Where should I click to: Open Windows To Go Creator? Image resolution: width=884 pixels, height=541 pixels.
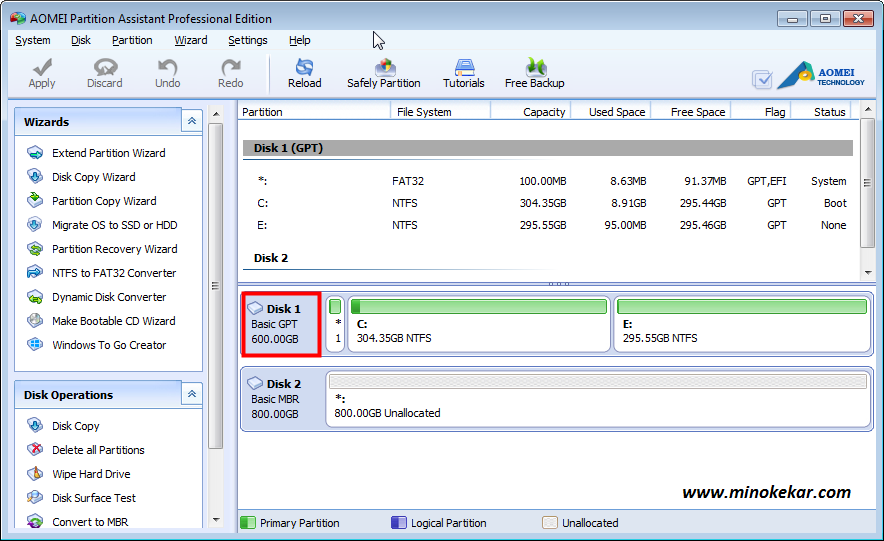(109, 345)
